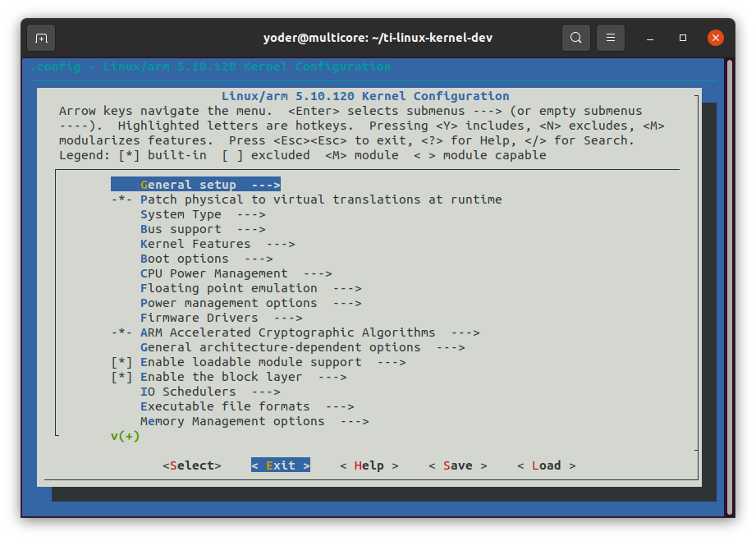This screenshot has width=756, height=541.
Task: Select ARM Accelerated Cryptographic Algorithms entry
Action: pyautogui.click(x=310, y=332)
